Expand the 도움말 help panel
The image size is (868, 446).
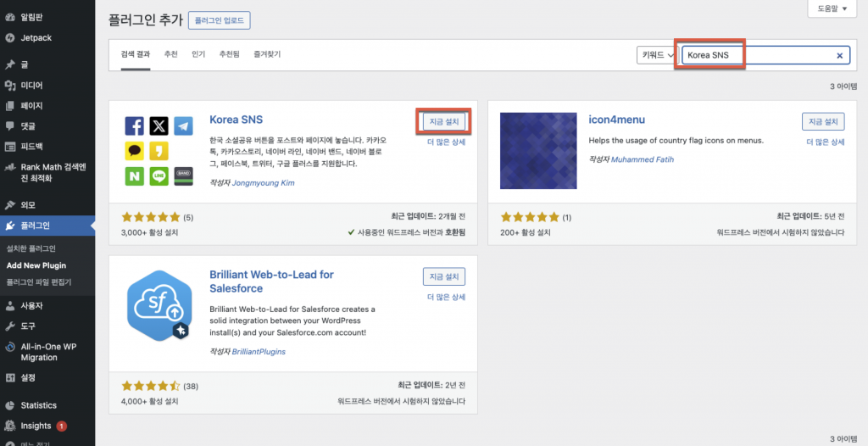[831, 8]
